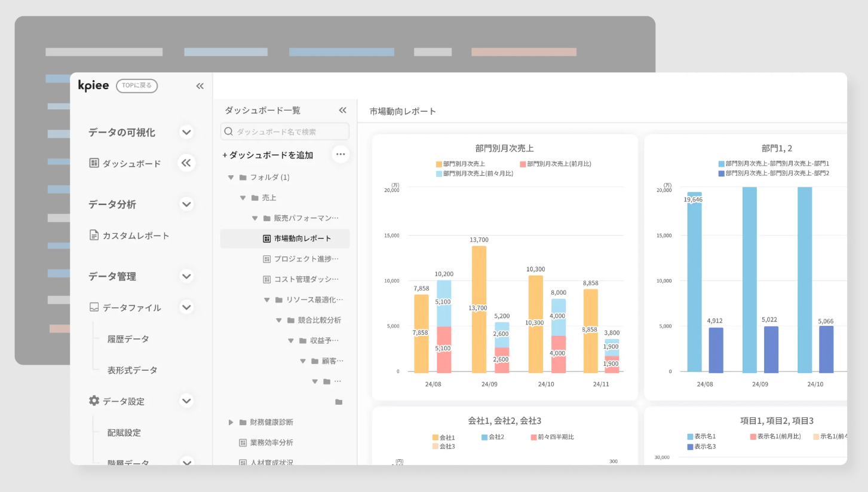Open the three-dot more options menu
The image size is (868, 492).
[x=341, y=154]
